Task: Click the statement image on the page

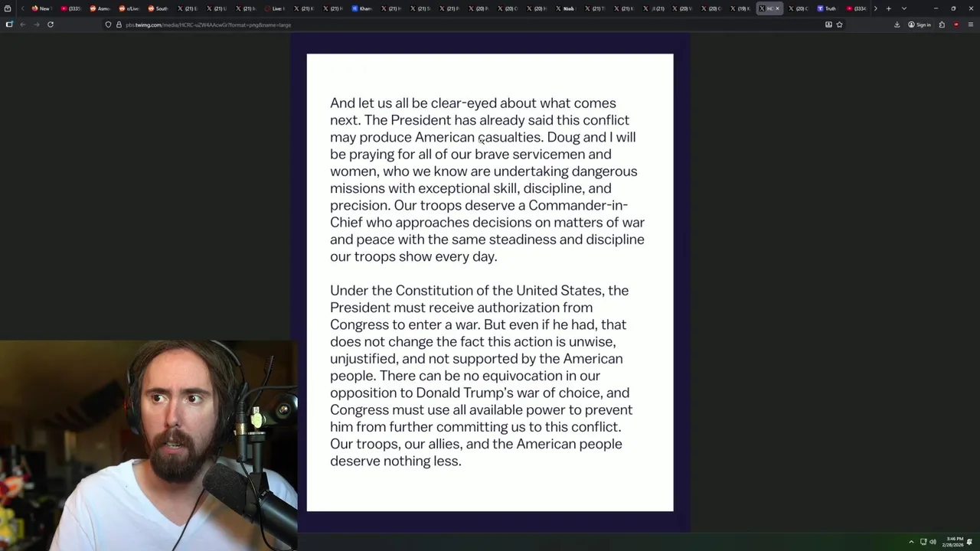Action: [x=490, y=282]
